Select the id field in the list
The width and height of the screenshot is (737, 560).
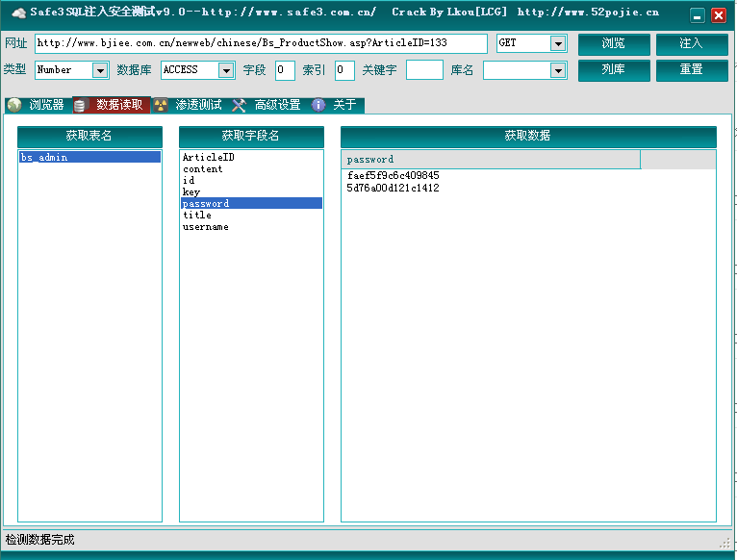[x=251, y=180]
